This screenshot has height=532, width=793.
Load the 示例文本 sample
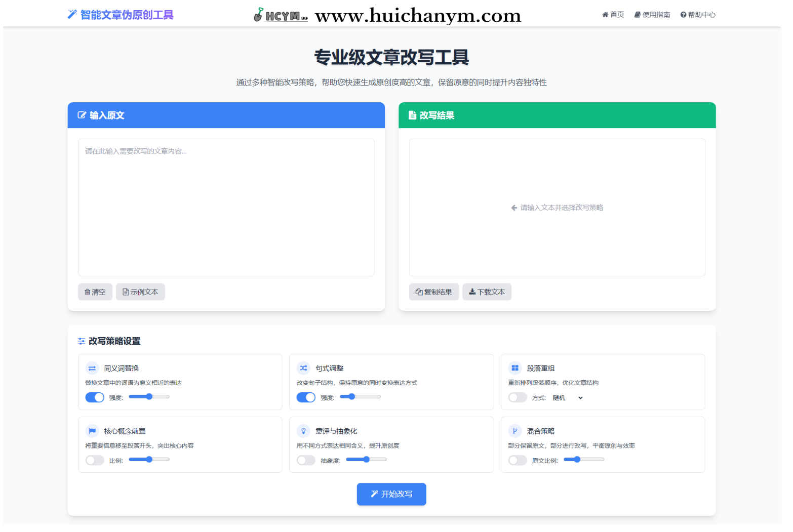coord(140,292)
